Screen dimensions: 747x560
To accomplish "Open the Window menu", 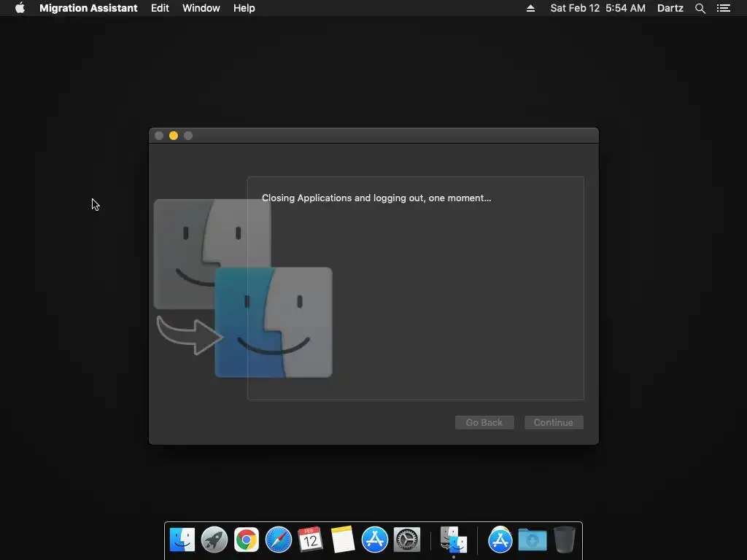I will point(201,8).
